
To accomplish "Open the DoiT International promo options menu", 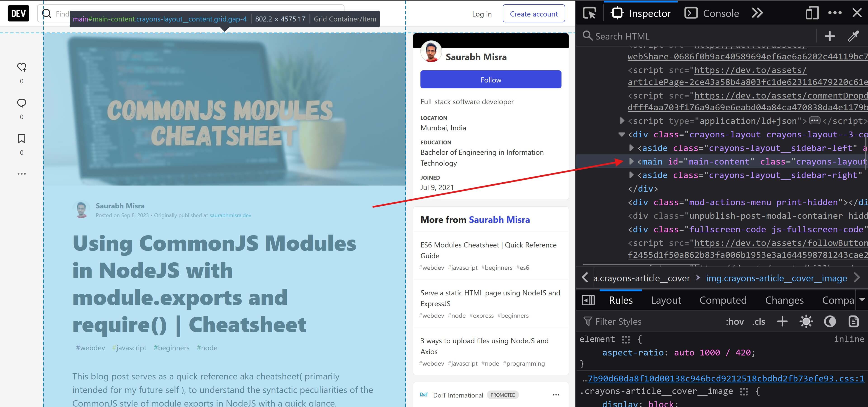I will click(556, 395).
